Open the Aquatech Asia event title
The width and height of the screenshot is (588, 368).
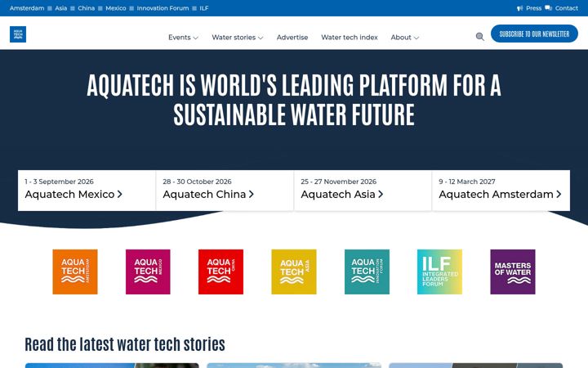338,194
